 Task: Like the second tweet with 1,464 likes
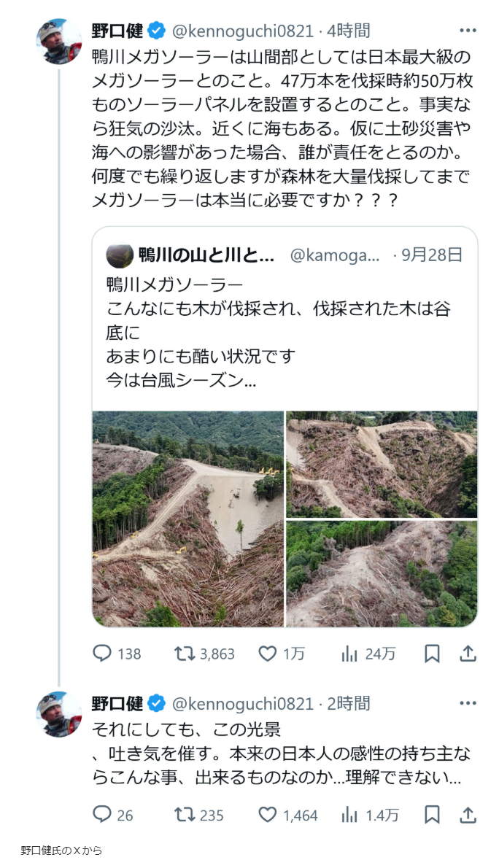click(x=268, y=815)
